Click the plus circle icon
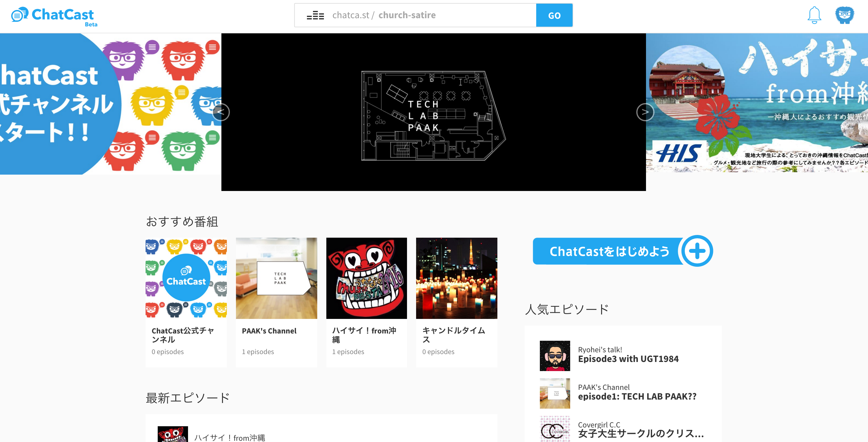Image resolution: width=868 pixels, height=442 pixels. (697, 251)
